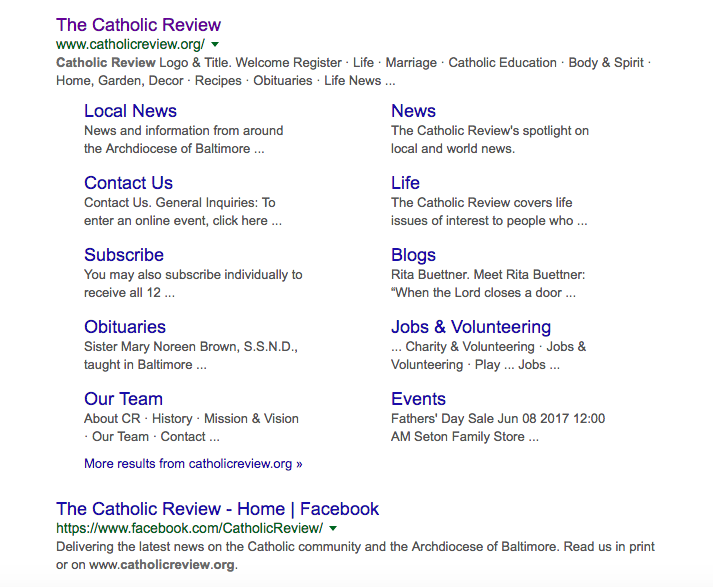Select the Subscribe sitelink
Image resolution: width=713 pixels, height=587 pixels.
click(x=124, y=255)
